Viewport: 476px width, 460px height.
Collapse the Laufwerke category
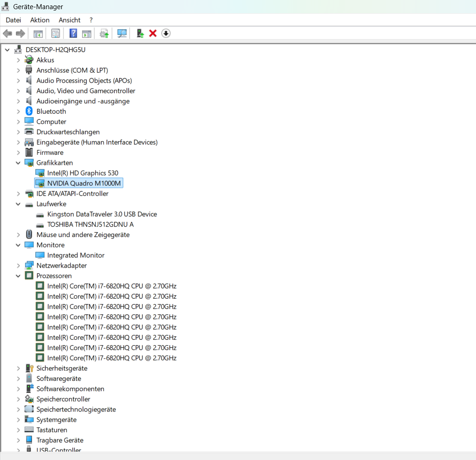click(x=18, y=204)
